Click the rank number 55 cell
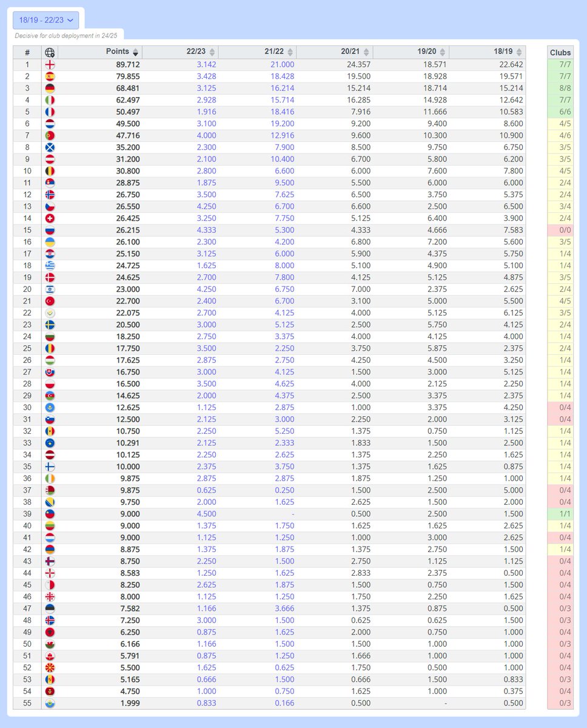The image size is (587, 728). tap(27, 703)
